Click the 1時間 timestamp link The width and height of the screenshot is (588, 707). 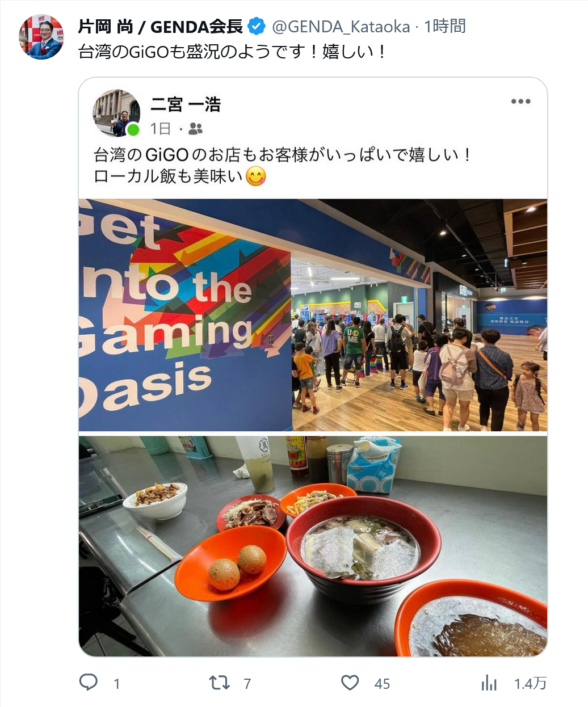tap(445, 26)
